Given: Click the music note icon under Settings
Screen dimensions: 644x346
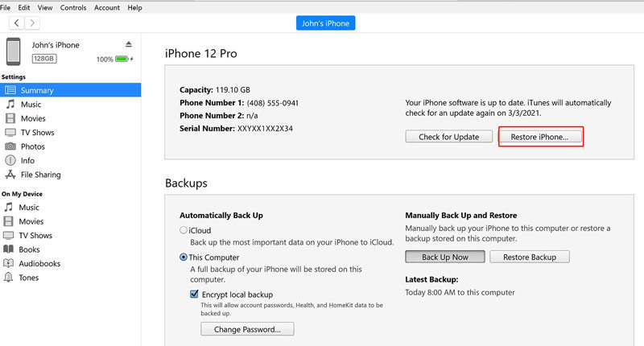Looking at the screenshot, I should coord(10,105).
